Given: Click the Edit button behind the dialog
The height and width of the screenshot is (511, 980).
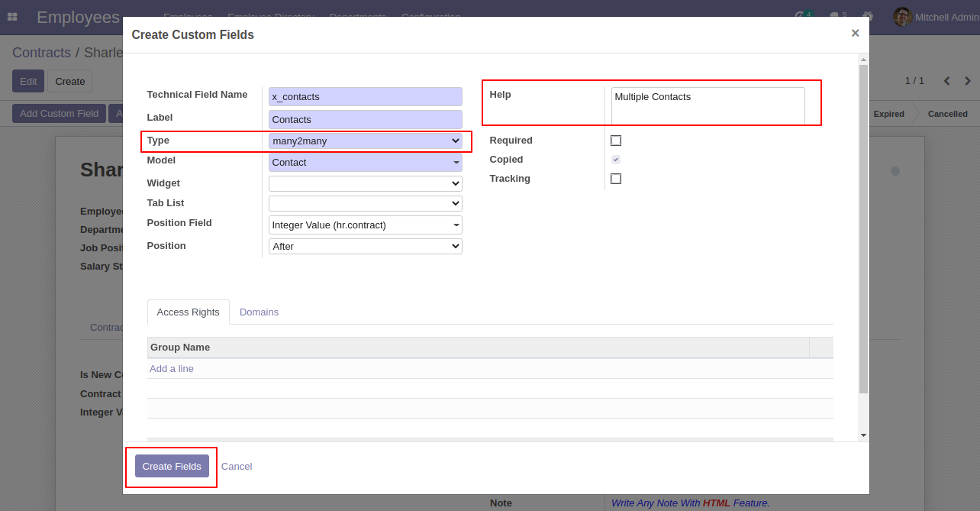Looking at the screenshot, I should [28, 81].
